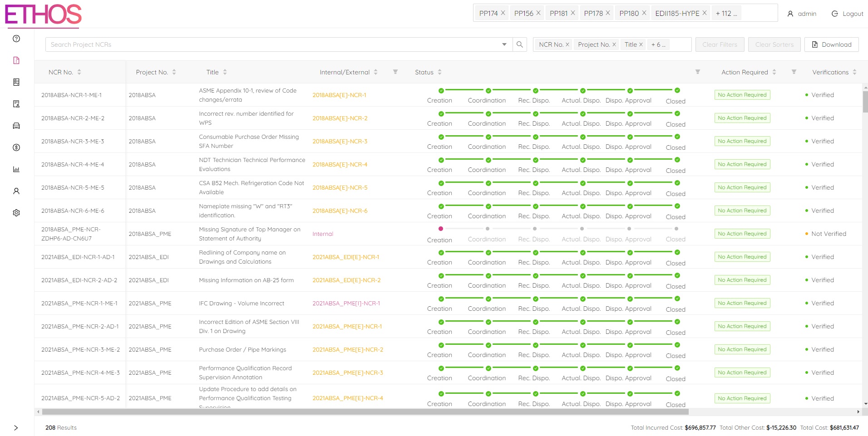Expand the + 112 more projects selector
The image size is (868, 436).
click(x=726, y=13)
